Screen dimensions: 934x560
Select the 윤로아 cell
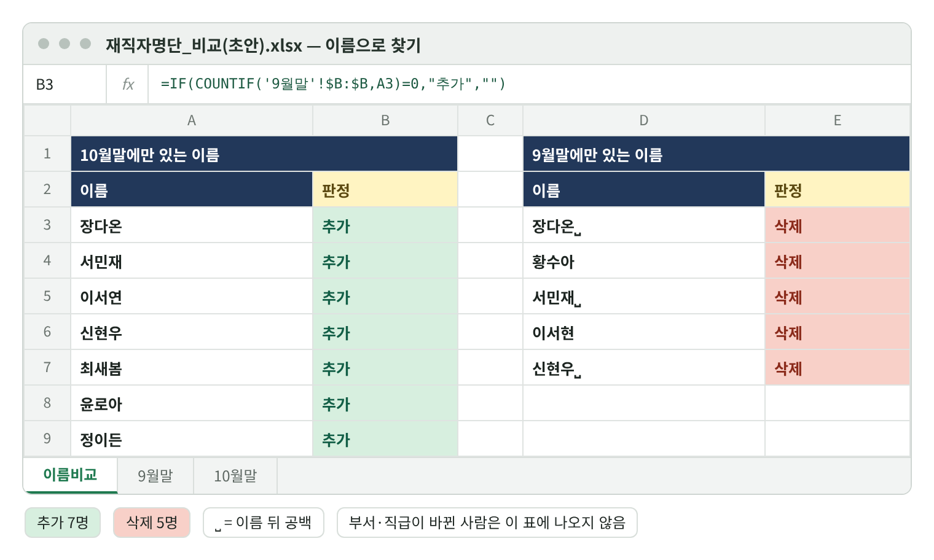pos(192,403)
